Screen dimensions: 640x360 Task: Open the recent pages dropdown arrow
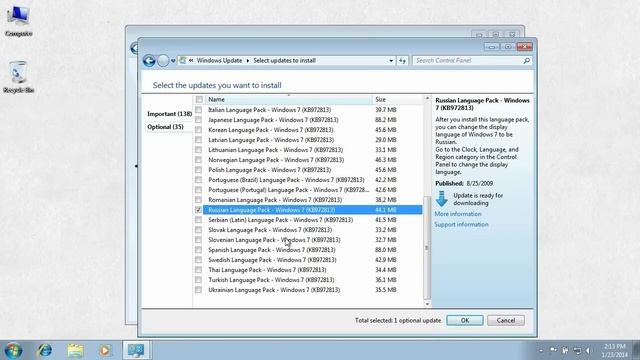pyautogui.click(x=173, y=61)
